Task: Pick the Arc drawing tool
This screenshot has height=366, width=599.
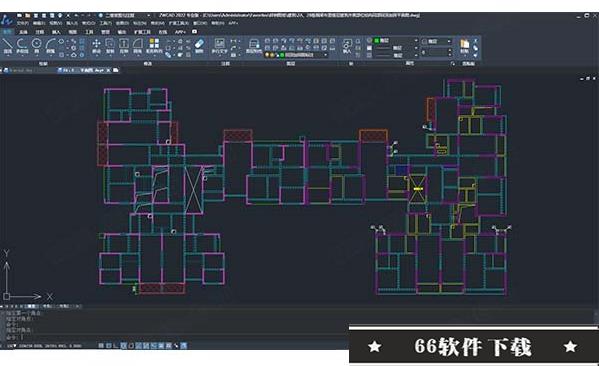Action: click(x=51, y=45)
